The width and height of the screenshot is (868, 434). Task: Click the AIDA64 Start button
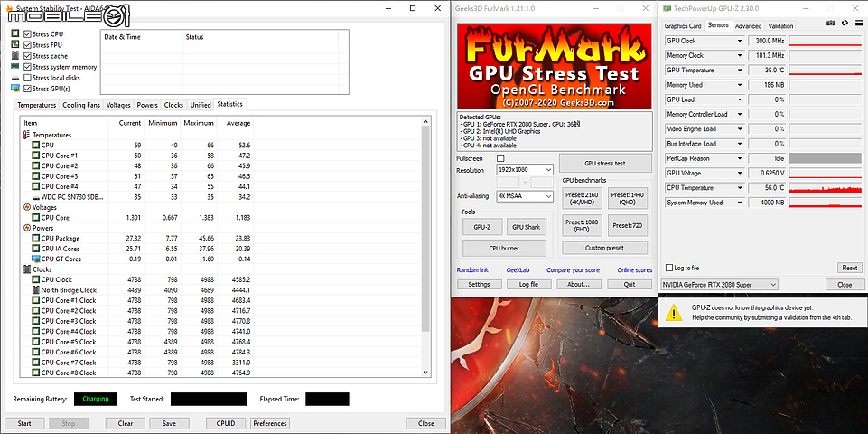pos(24,423)
